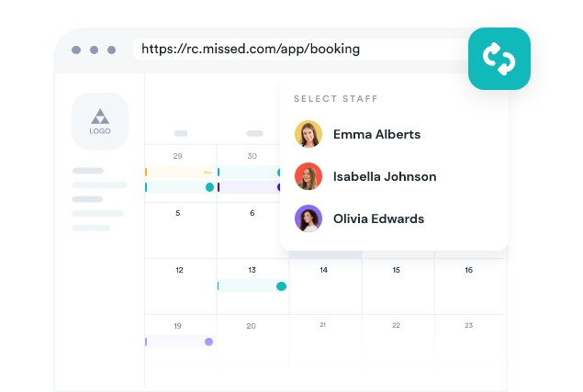Select calendar day 22

[396, 326]
